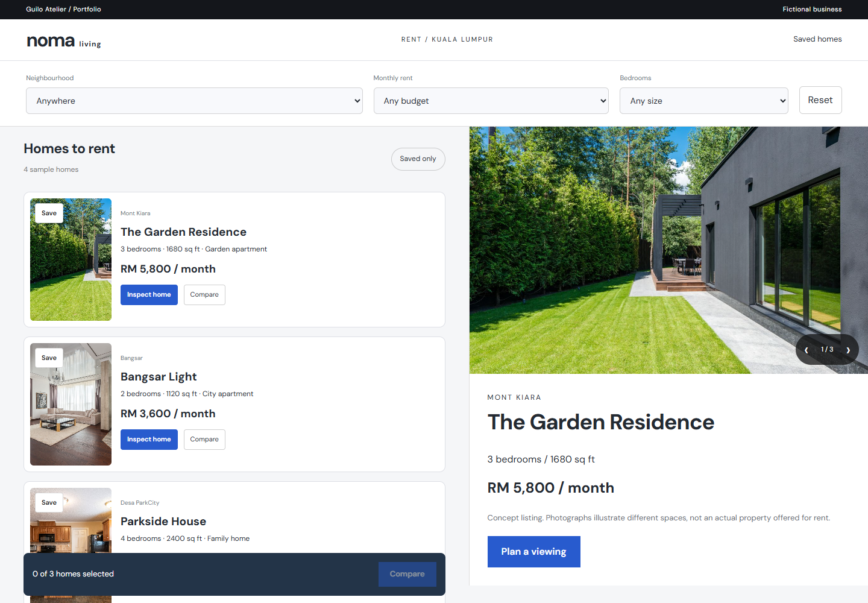The width and height of the screenshot is (868, 603).
Task: Click the 'Homes to rent' heading
Action: [x=69, y=149]
